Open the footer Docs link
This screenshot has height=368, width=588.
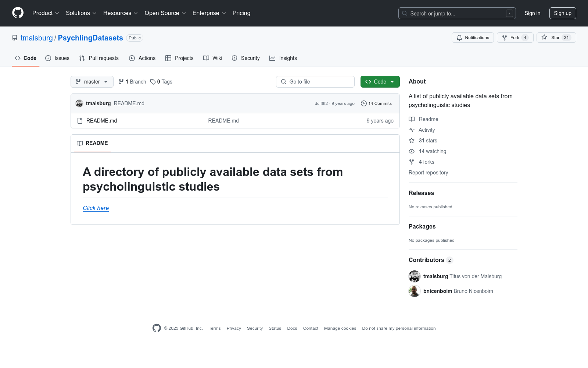tap(292, 328)
